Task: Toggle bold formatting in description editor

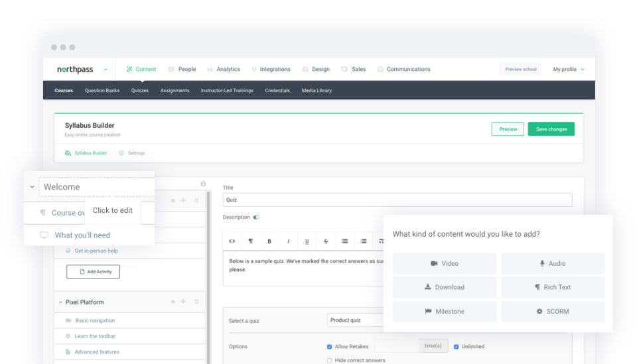Action: tap(269, 241)
